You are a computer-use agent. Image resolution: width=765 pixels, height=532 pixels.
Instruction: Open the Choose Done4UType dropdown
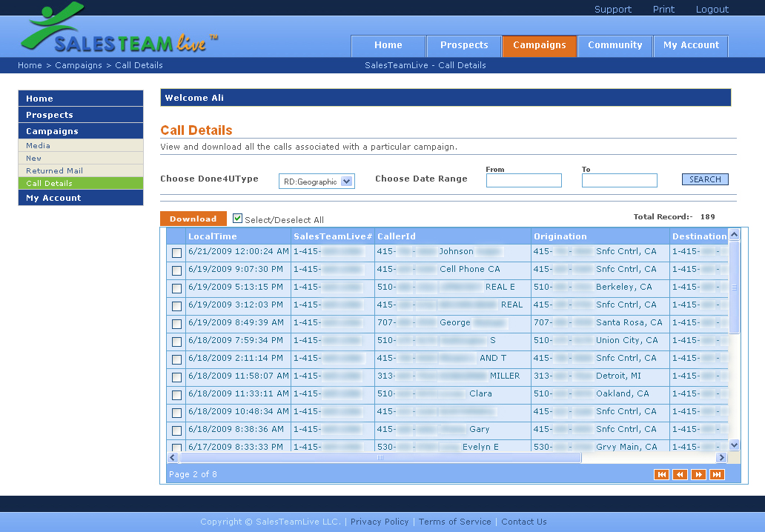(x=317, y=182)
